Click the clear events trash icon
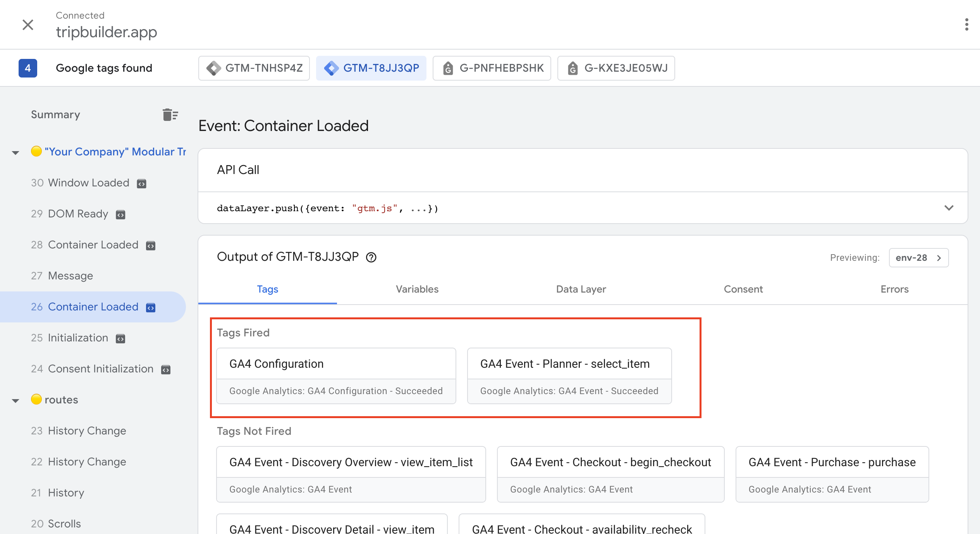The width and height of the screenshot is (980, 534). (x=170, y=115)
